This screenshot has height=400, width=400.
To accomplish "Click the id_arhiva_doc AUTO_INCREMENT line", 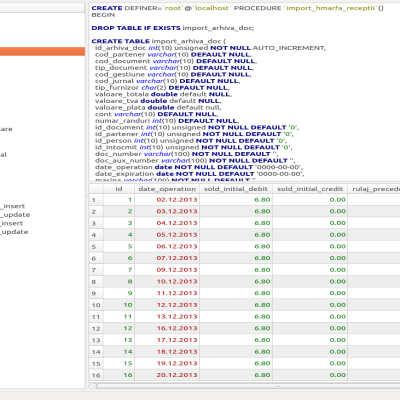I will (210, 48).
